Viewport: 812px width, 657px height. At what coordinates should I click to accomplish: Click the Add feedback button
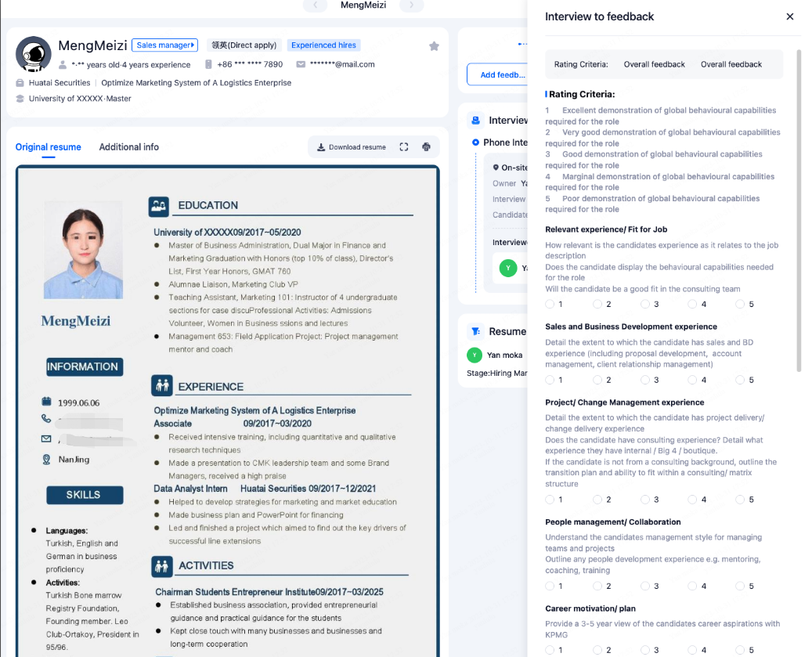498,74
